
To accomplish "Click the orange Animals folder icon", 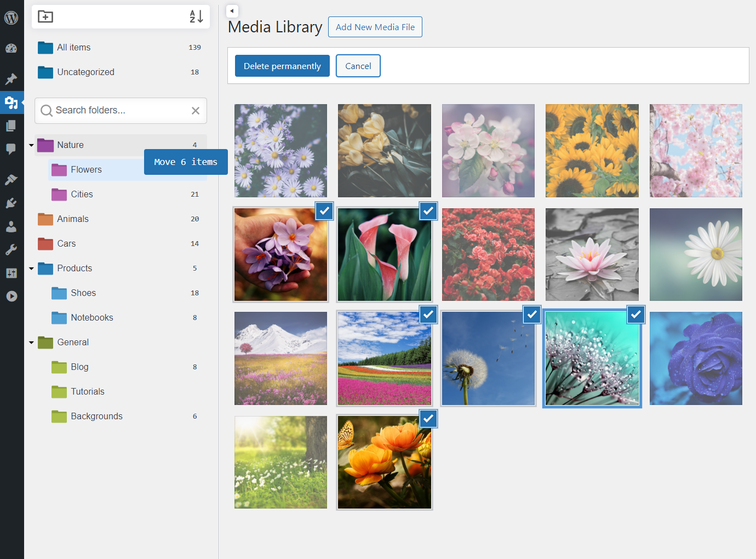I will coord(45,219).
